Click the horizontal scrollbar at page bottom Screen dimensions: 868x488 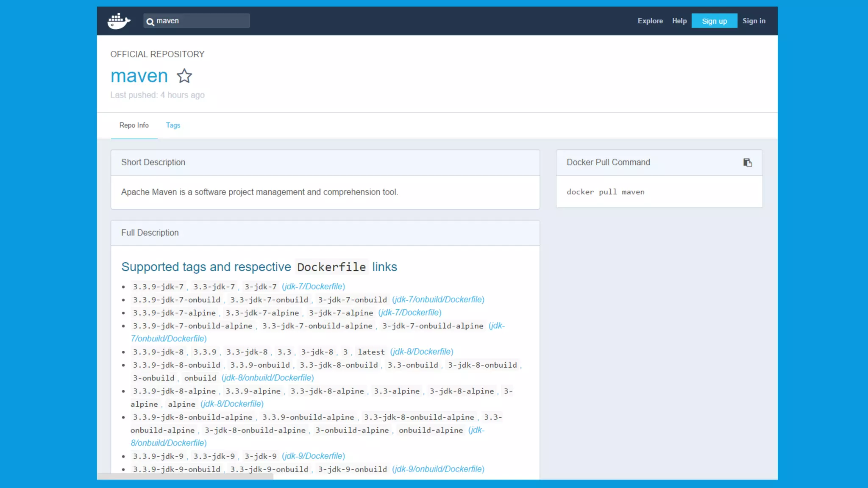click(x=185, y=477)
